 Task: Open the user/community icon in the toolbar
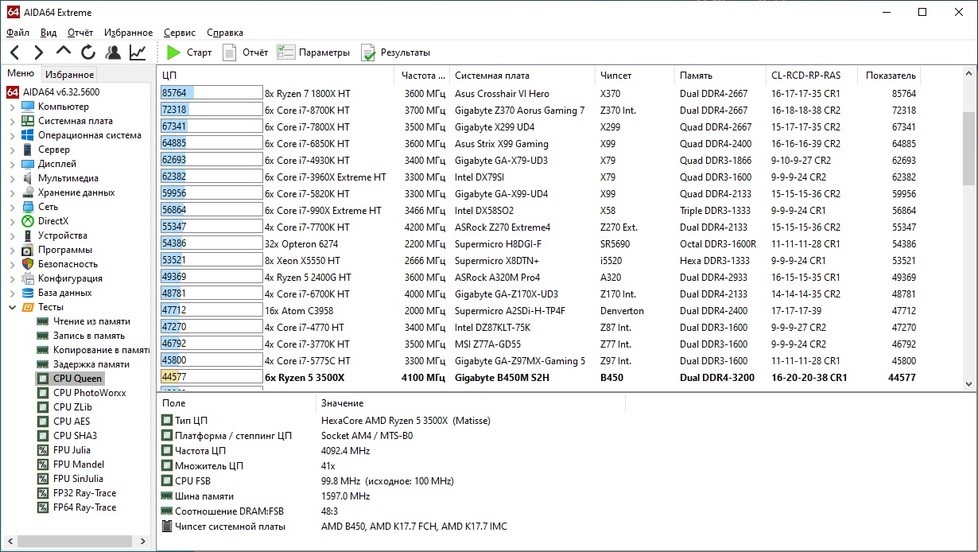point(113,52)
